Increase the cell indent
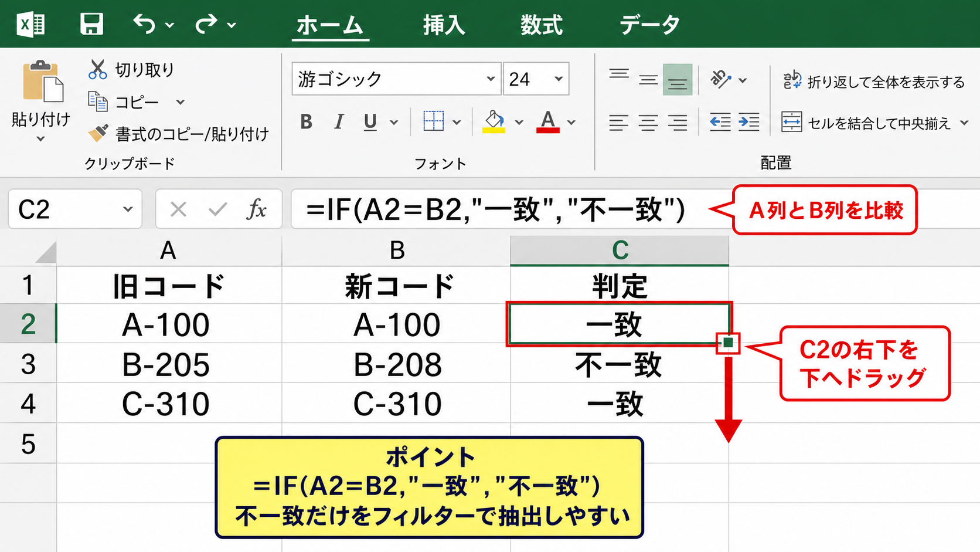 [x=749, y=122]
